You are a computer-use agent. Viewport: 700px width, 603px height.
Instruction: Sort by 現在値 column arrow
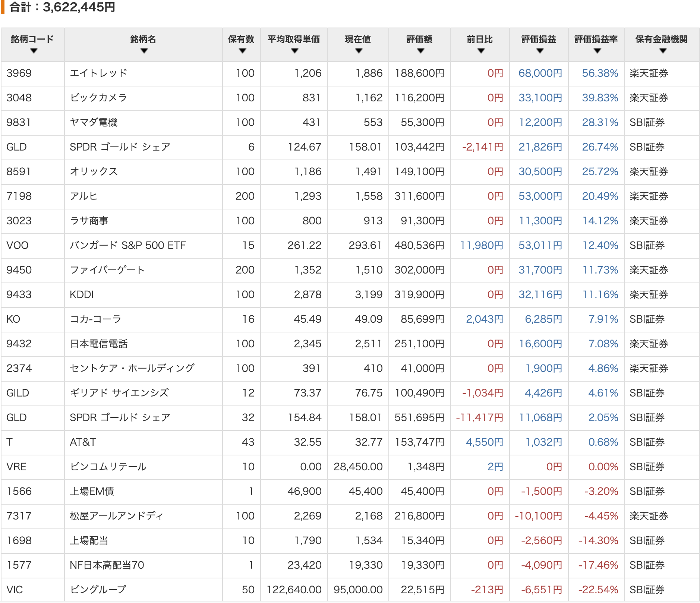click(x=359, y=51)
